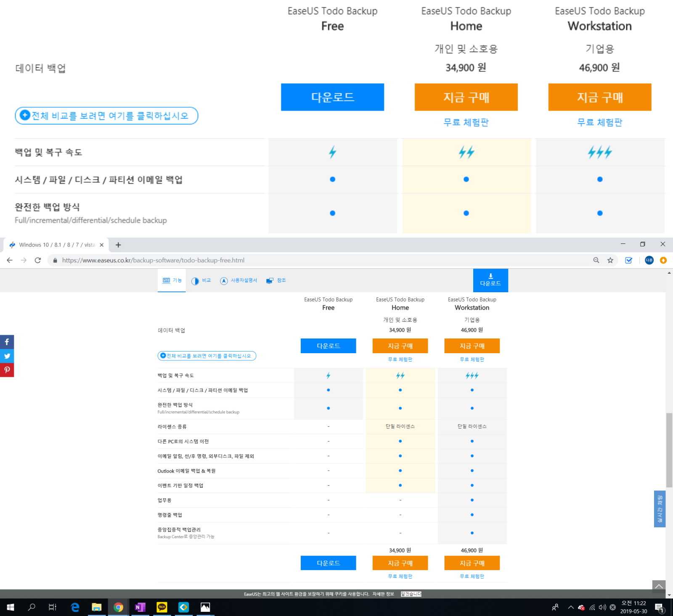
Task: Launch Microsoft Edge from the taskbar
Action: (75, 607)
